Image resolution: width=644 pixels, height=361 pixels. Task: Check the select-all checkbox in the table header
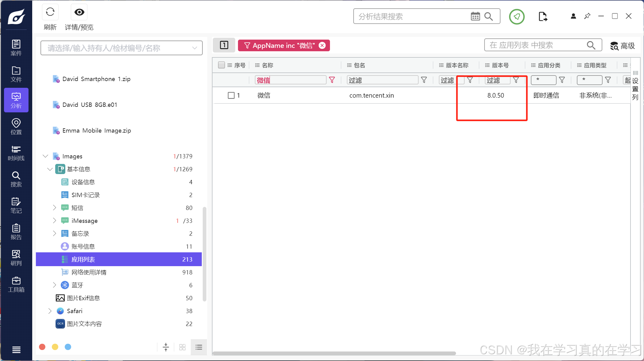[x=221, y=65]
